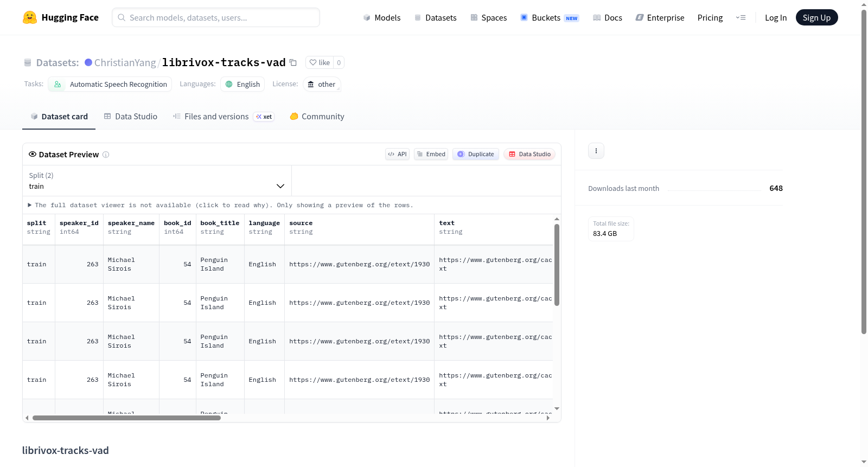
Task: Click the Total file size 83.4 GB box
Action: tap(611, 229)
